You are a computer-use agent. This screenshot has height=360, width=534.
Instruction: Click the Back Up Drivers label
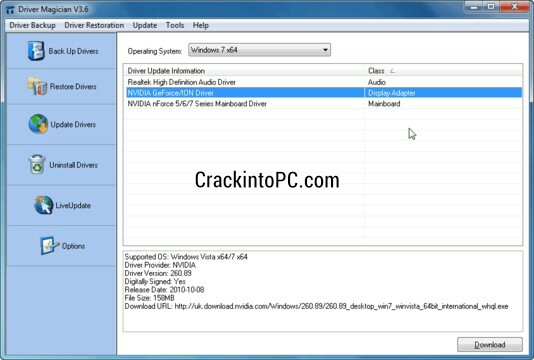73,51
